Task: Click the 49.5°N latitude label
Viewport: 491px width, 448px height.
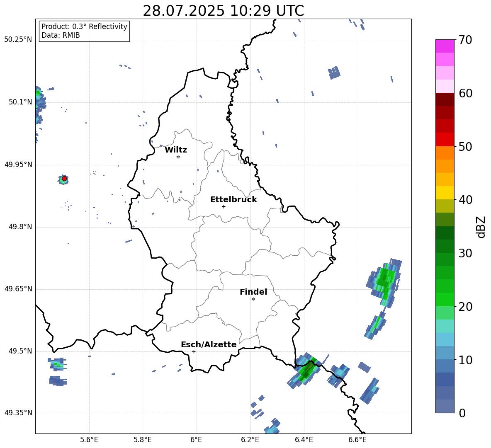Action: [x=20, y=351]
